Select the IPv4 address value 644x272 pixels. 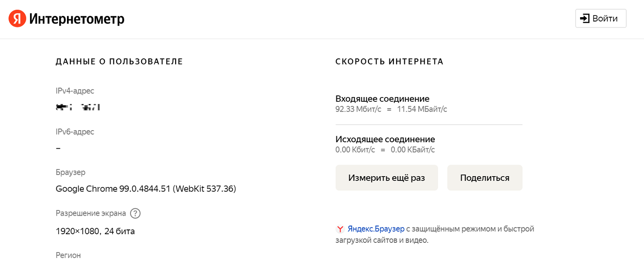coord(77,107)
